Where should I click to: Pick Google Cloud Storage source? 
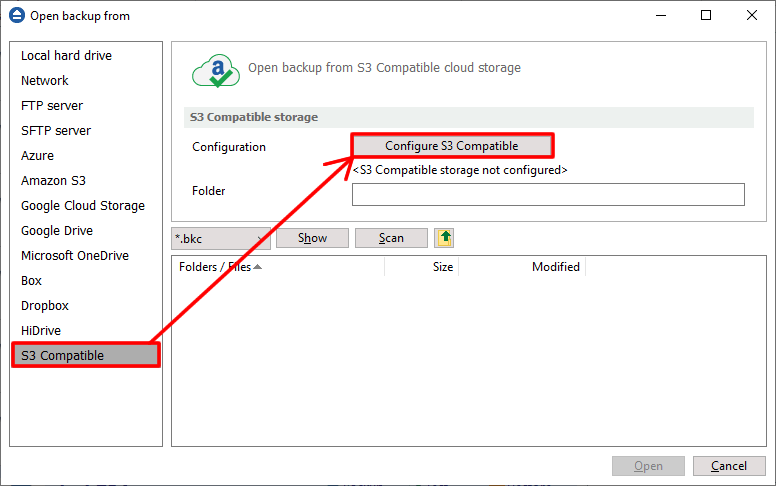pyautogui.click(x=83, y=206)
